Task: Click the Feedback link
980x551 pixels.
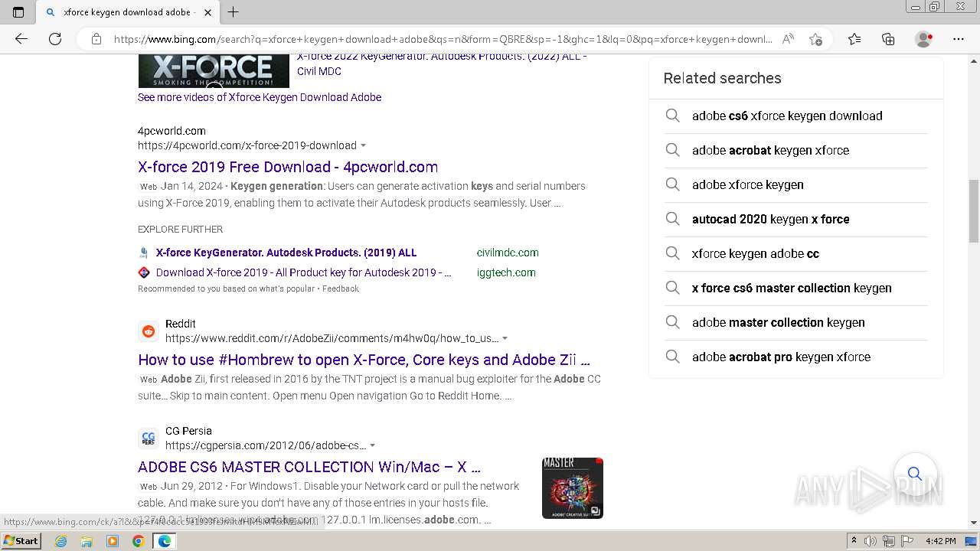Action: [x=341, y=289]
